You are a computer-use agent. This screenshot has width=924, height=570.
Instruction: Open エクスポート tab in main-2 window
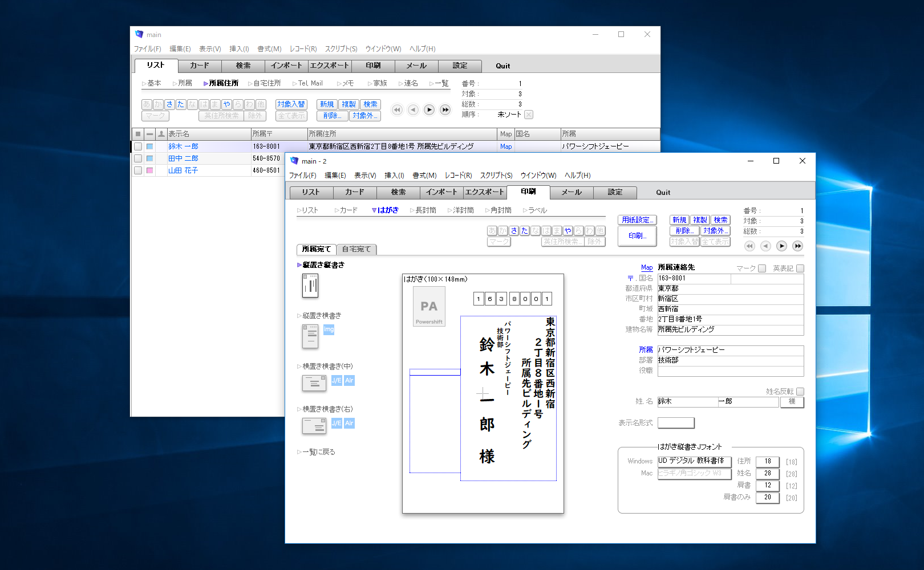pos(485,192)
